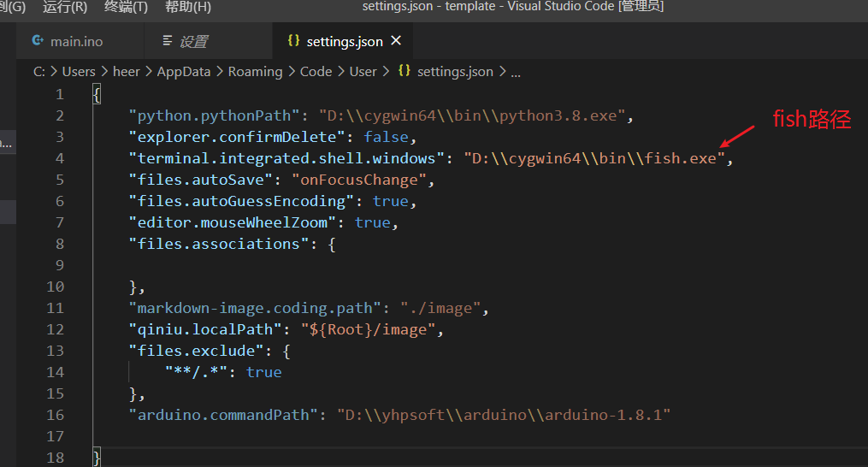Click line number 13 in gutter
The height and width of the screenshot is (467, 868).
56,351
